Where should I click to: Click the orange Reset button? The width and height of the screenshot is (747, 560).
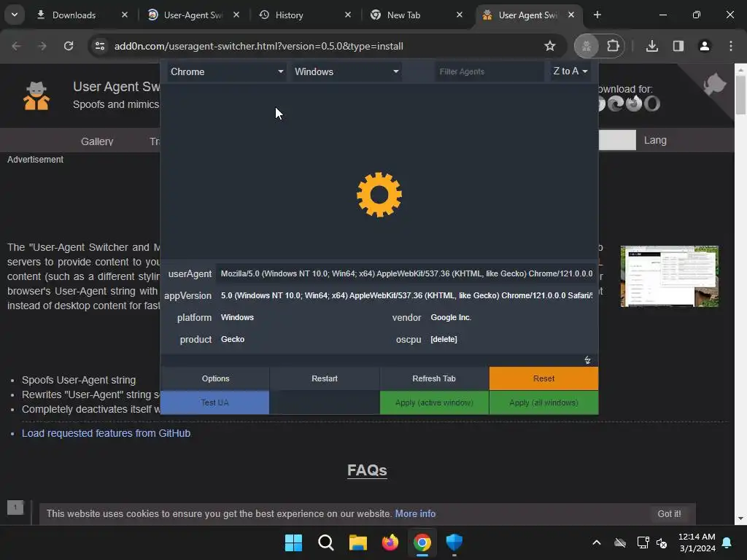(543, 378)
